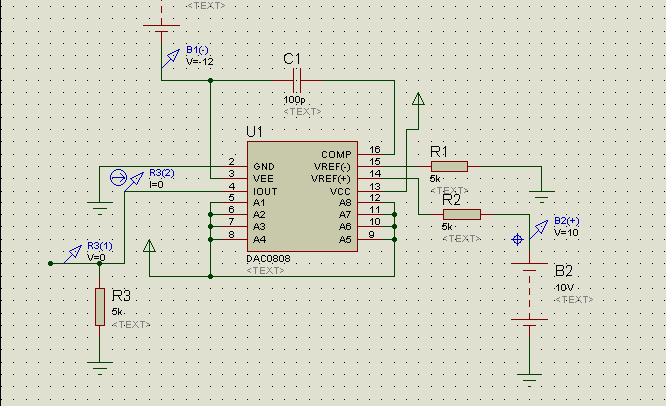666x406 pixels.
Task: Select resistor R1 symbol
Action: (x=449, y=166)
